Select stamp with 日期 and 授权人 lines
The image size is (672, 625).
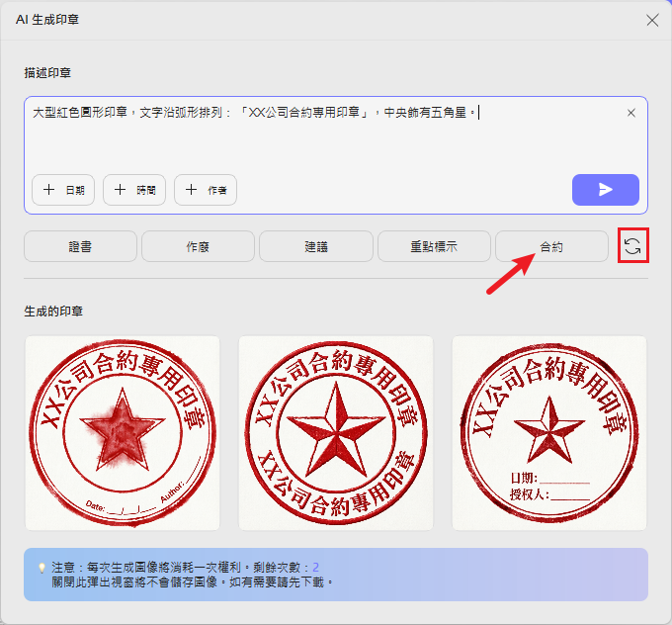[x=549, y=433]
